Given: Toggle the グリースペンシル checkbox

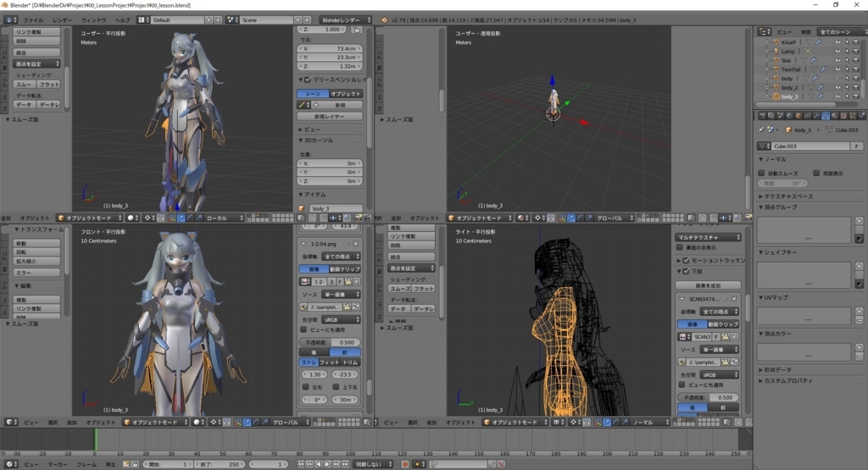Looking at the screenshot, I should [308, 80].
